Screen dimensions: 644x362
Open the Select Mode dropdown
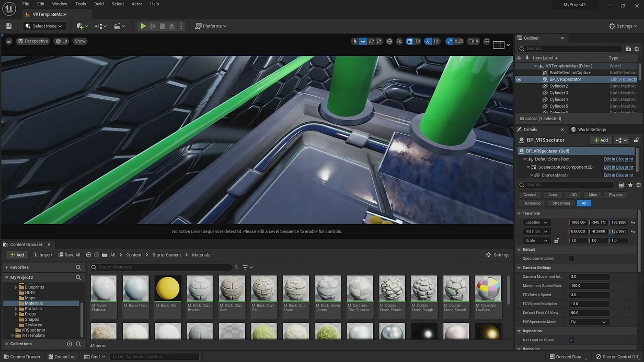tap(44, 26)
